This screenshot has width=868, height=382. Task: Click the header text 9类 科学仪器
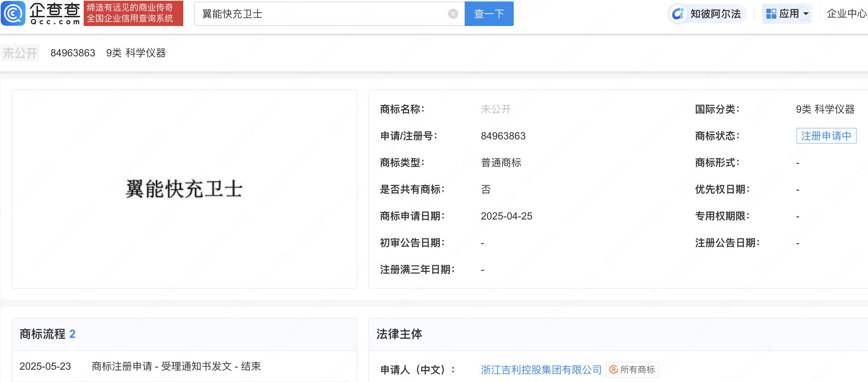tap(136, 53)
